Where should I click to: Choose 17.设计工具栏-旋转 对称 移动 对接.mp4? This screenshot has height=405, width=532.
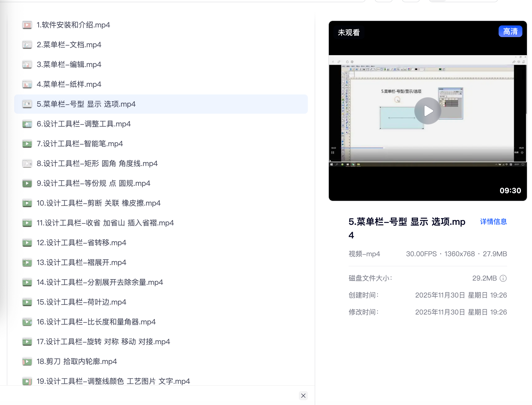pos(161,342)
